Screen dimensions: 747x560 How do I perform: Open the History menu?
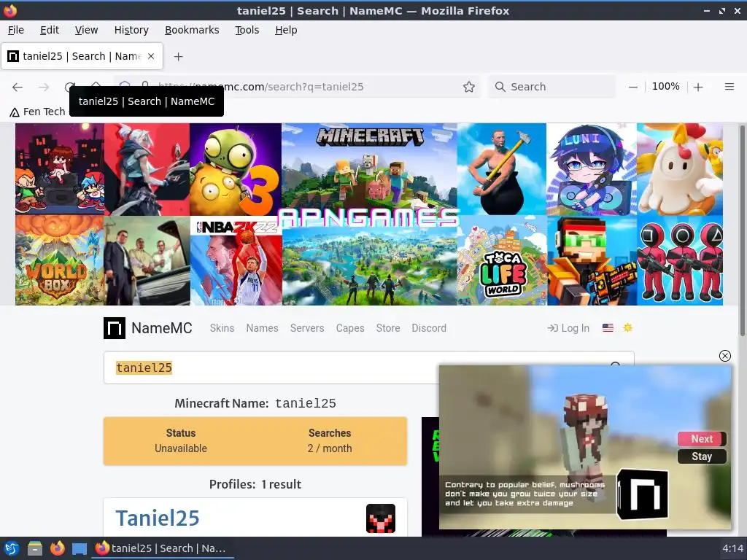pos(131,30)
